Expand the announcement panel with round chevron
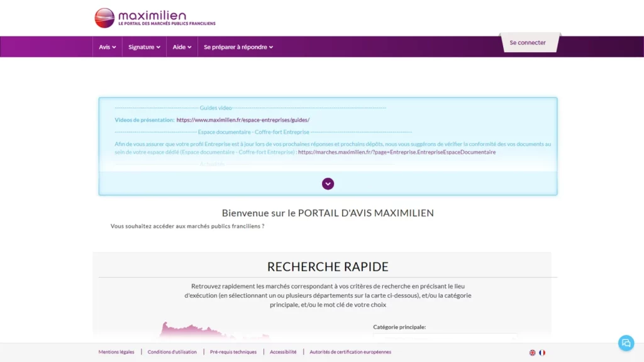The height and width of the screenshot is (362, 644). point(328,184)
